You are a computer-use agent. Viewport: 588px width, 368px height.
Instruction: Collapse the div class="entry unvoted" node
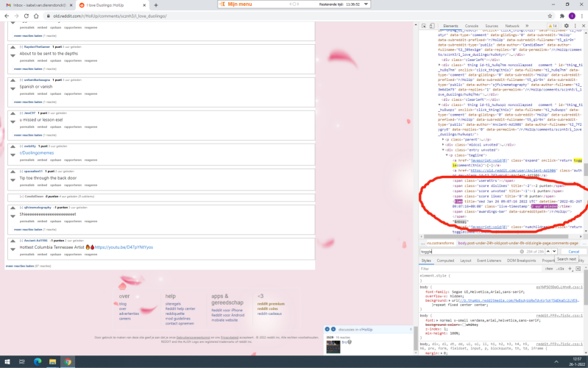click(443, 150)
